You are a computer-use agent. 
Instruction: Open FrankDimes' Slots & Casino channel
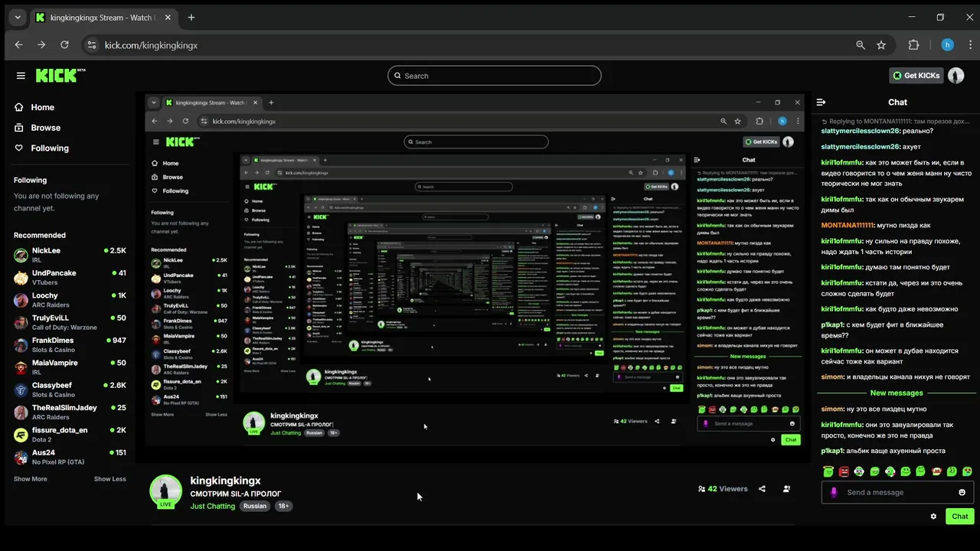coord(70,344)
